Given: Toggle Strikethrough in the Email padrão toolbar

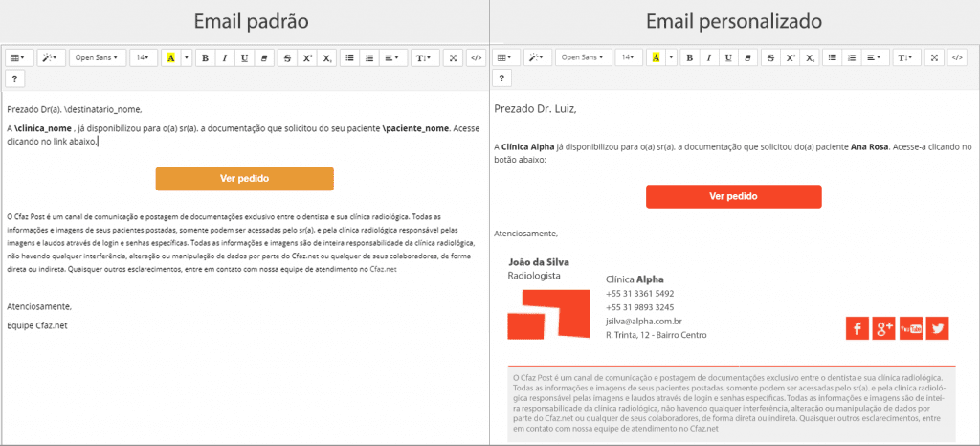Looking at the screenshot, I should point(287,57).
